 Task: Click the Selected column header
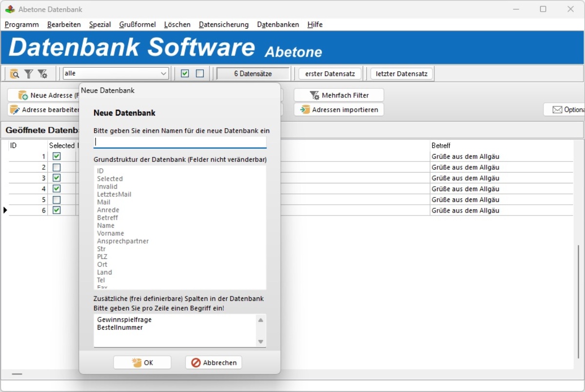(62, 145)
